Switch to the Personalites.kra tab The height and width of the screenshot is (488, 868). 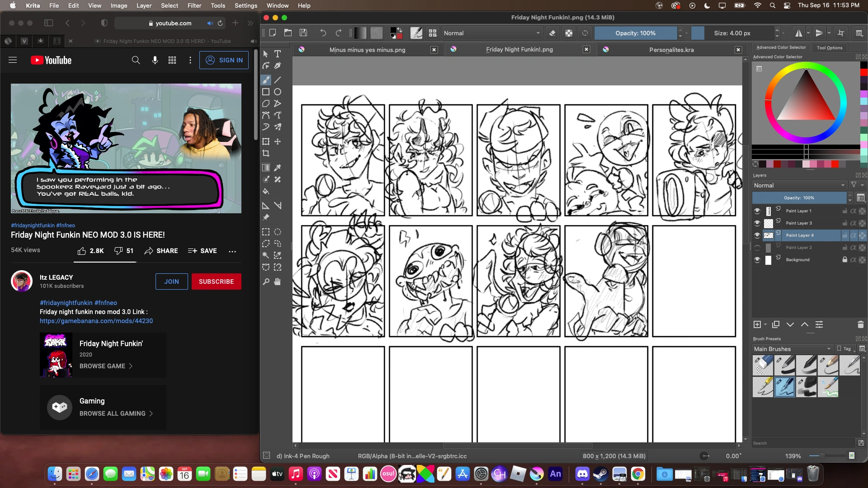[671, 50]
